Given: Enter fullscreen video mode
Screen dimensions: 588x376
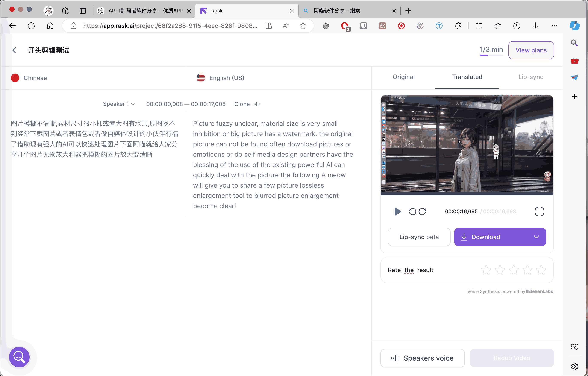Looking at the screenshot, I should (x=540, y=211).
